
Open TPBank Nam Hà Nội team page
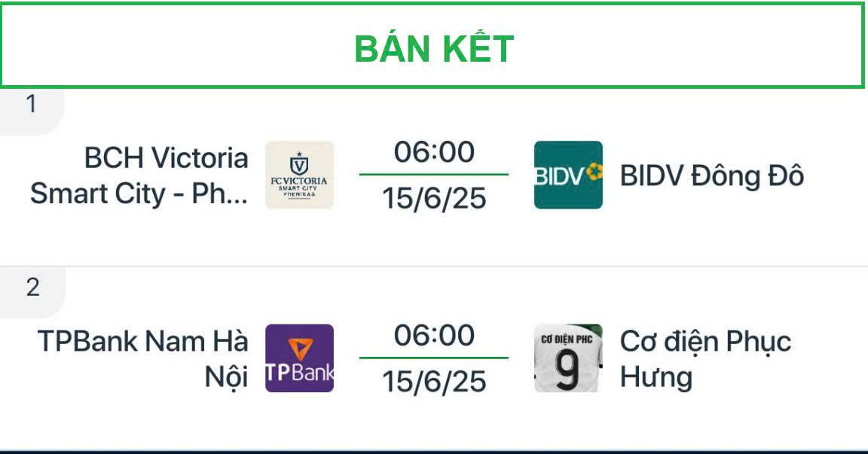tap(144, 359)
